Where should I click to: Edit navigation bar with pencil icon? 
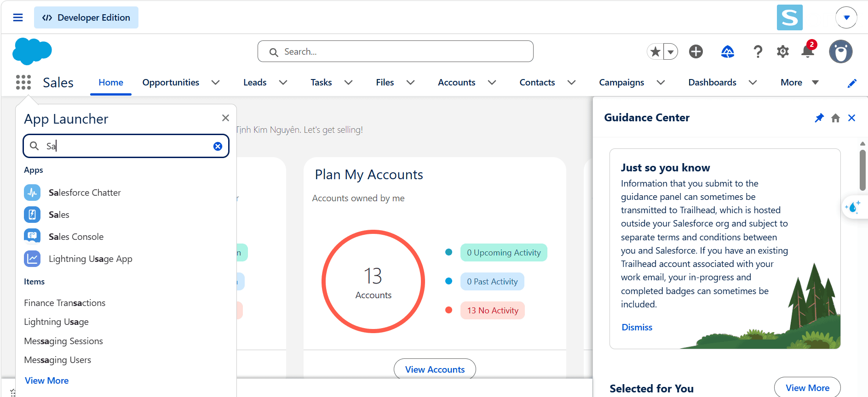(x=852, y=83)
